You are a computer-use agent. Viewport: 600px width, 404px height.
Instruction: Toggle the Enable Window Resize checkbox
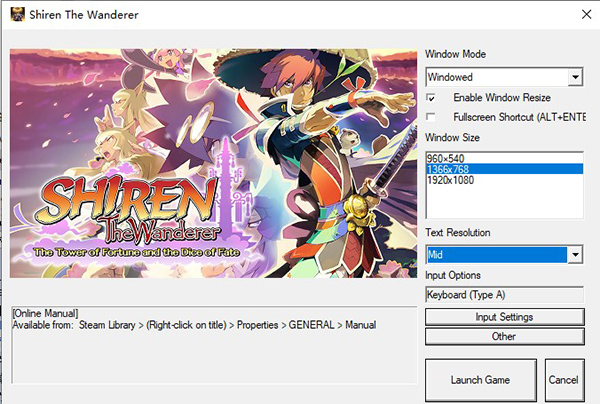click(431, 98)
